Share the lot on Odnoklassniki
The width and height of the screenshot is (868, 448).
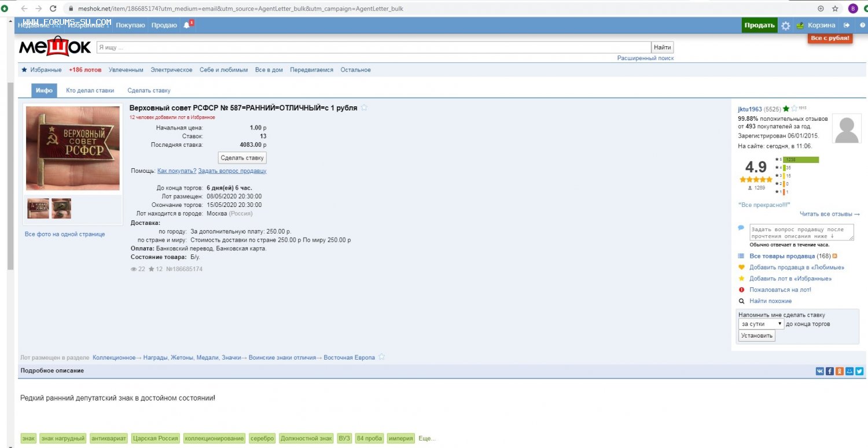click(840, 371)
